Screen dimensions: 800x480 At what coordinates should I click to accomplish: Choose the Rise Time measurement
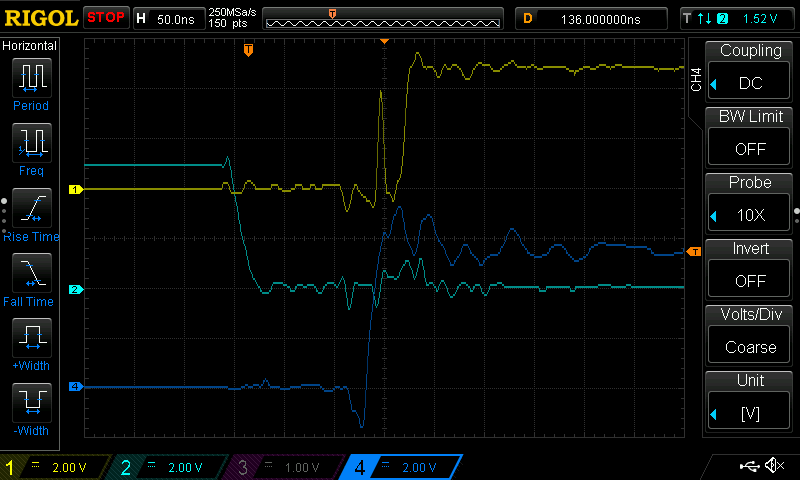[31, 210]
